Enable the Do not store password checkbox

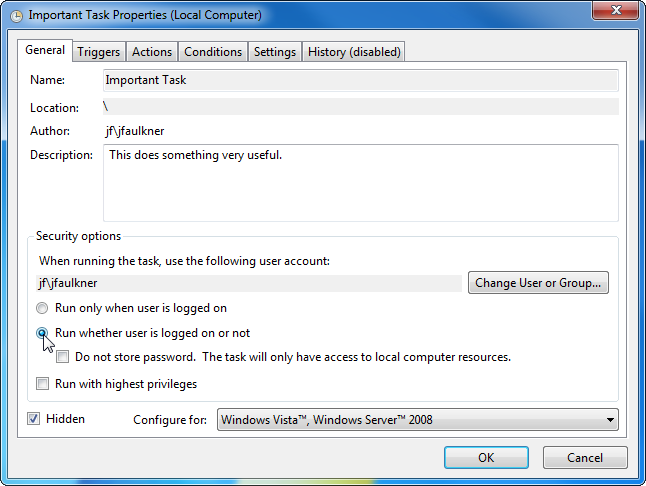click(63, 357)
